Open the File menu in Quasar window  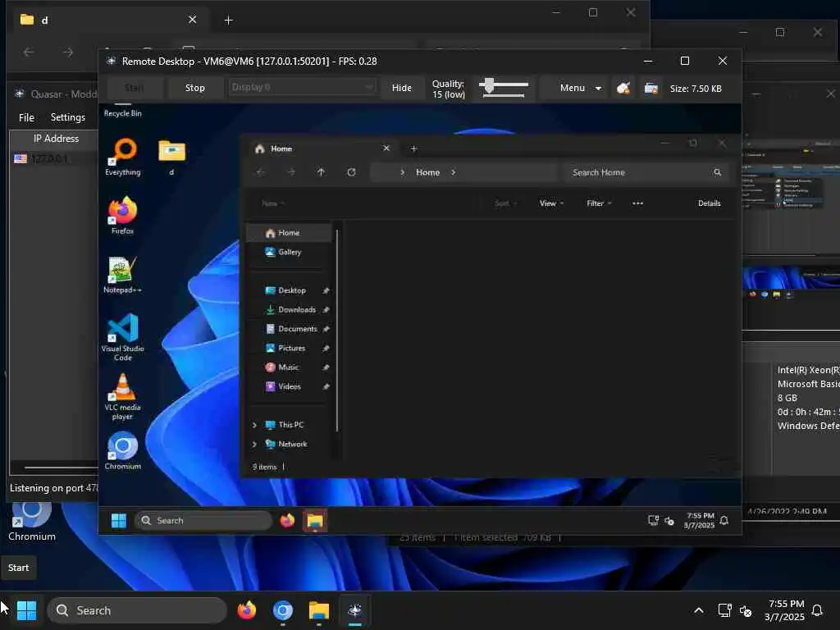pyautogui.click(x=26, y=116)
